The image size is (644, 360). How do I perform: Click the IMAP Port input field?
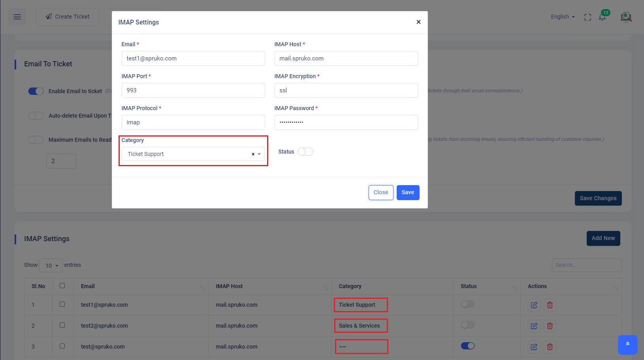point(193,90)
